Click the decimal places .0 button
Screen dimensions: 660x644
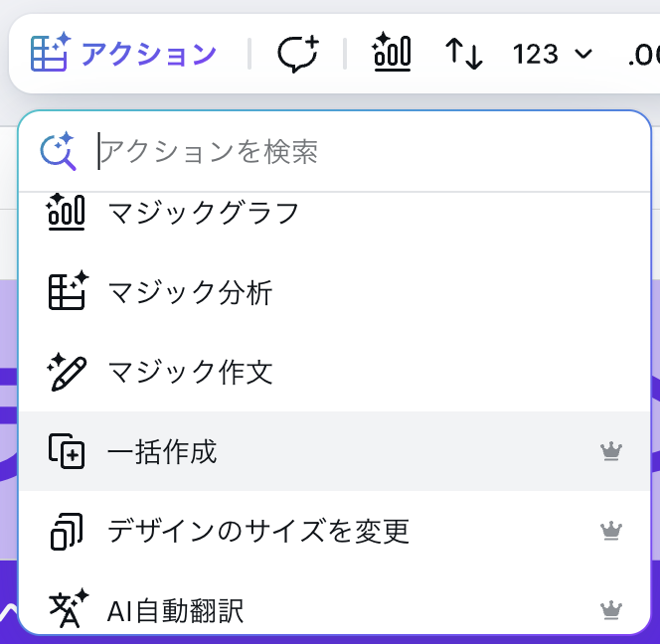pyautogui.click(x=643, y=55)
